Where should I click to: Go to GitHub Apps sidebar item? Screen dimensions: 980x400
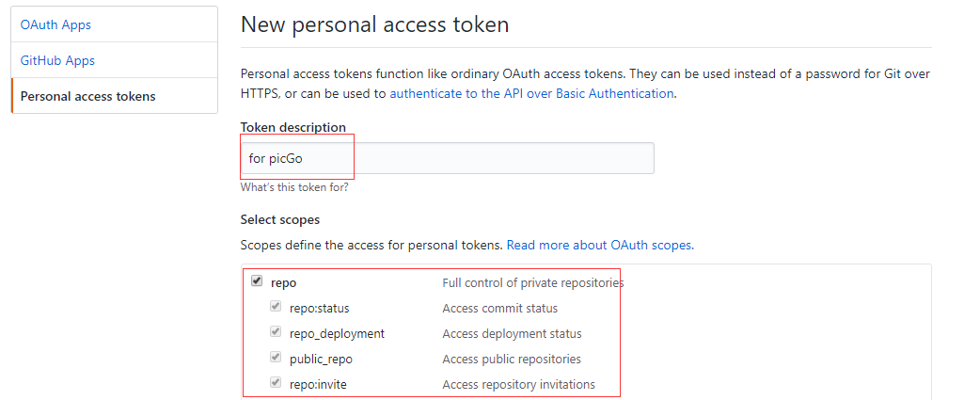click(x=57, y=60)
